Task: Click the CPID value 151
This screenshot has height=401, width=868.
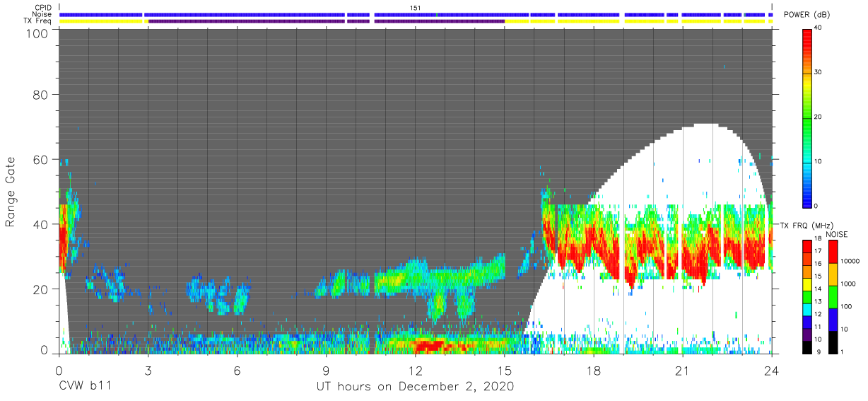Action: tap(416, 8)
